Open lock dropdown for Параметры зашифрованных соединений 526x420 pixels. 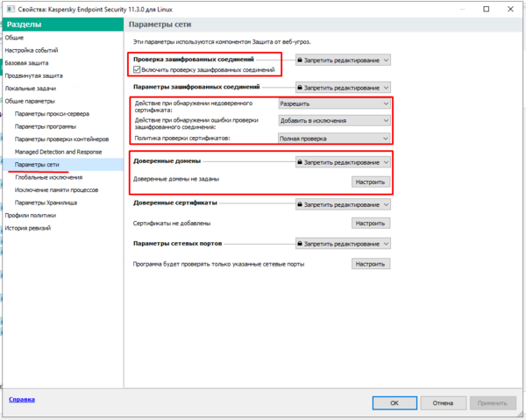[343, 88]
